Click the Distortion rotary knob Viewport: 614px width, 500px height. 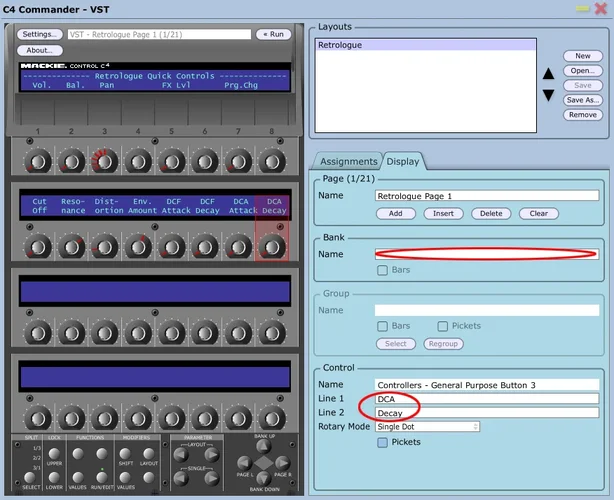[105, 247]
